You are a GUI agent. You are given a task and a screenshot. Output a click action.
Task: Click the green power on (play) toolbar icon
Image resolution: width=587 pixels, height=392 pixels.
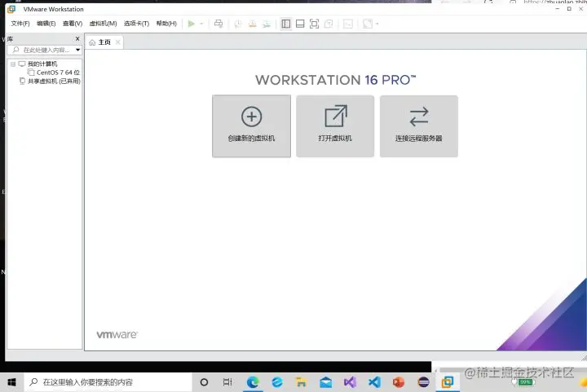coord(192,24)
